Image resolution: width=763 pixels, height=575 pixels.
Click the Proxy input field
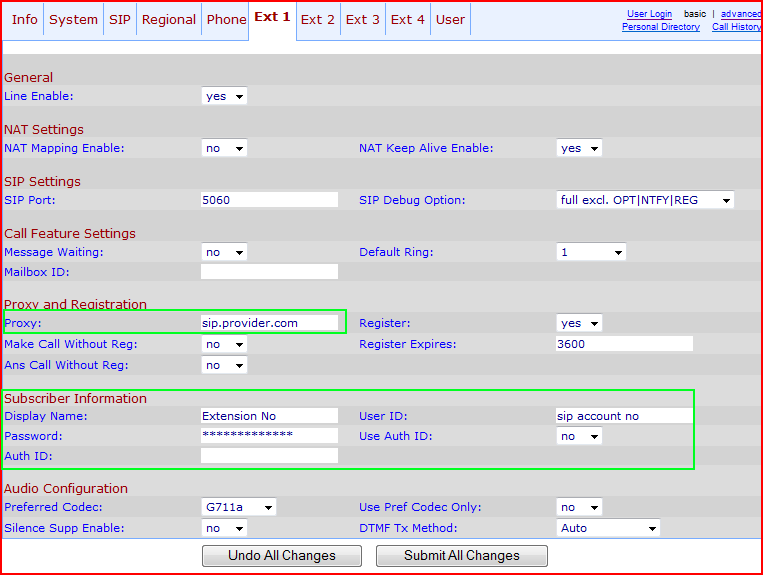point(269,324)
